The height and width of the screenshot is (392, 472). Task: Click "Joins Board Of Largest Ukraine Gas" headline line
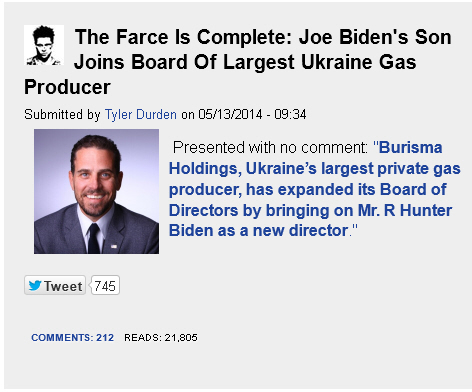click(x=245, y=62)
